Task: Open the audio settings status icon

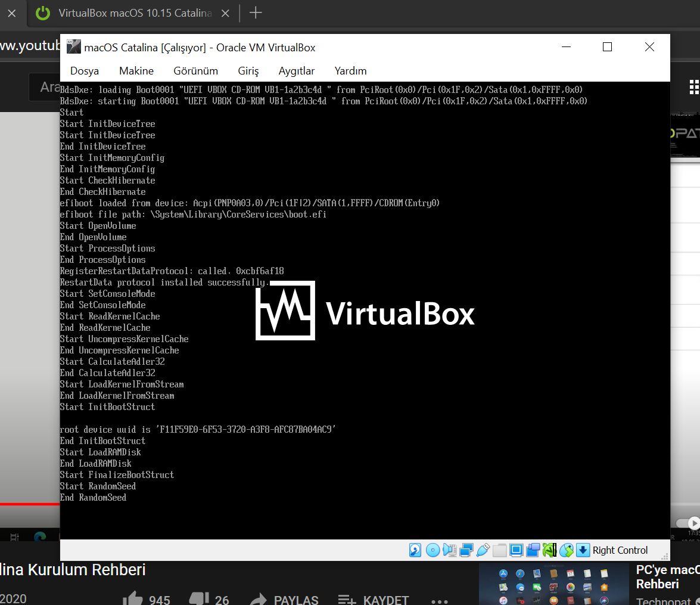Action: click(x=449, y=550)
